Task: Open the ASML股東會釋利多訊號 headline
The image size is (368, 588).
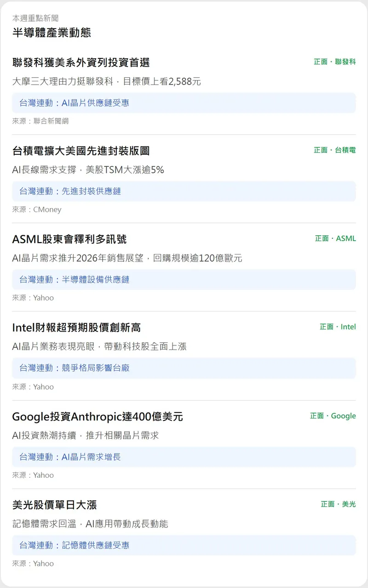Action: pyautogui.click(x=69, y=239)
